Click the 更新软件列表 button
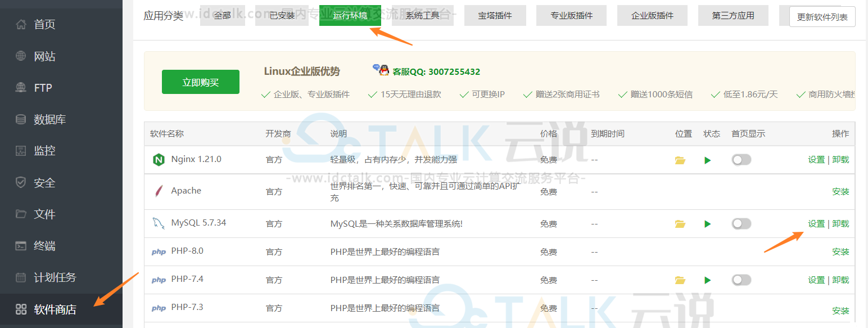This screenshot has width=868, height=328. [822, 17]
